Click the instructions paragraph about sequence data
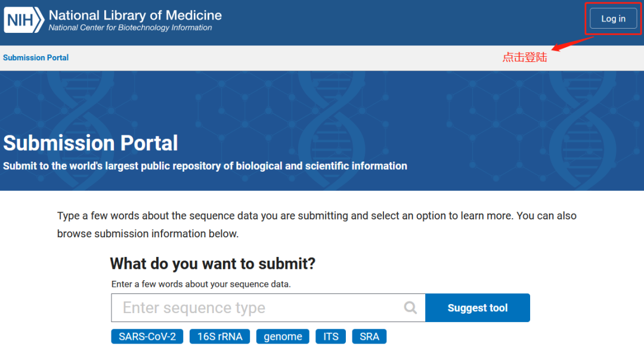The width and height of the screenshot is (644, 356). tap(317, 225)
